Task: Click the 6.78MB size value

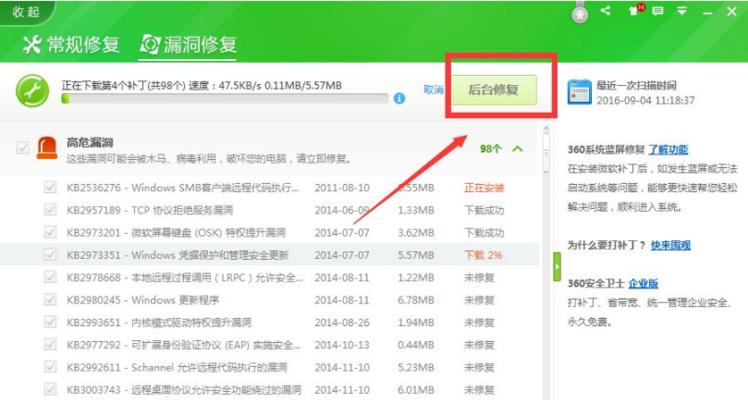Action: point(416,300)
